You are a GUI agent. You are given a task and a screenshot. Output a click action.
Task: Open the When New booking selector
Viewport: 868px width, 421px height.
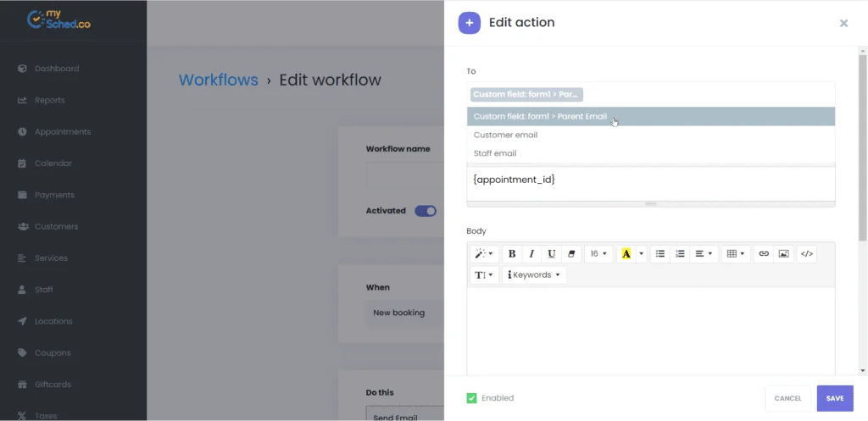coord(404,313)
